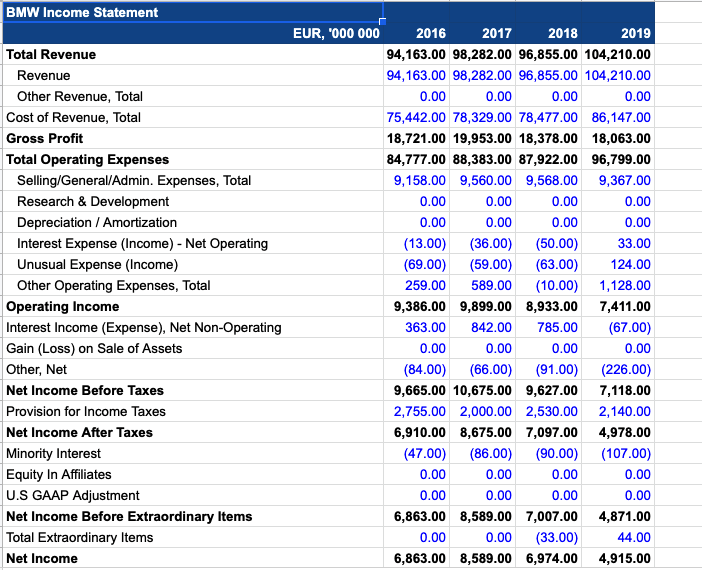Click the EUR, '000 000 header cell

(x=193, y=33)
